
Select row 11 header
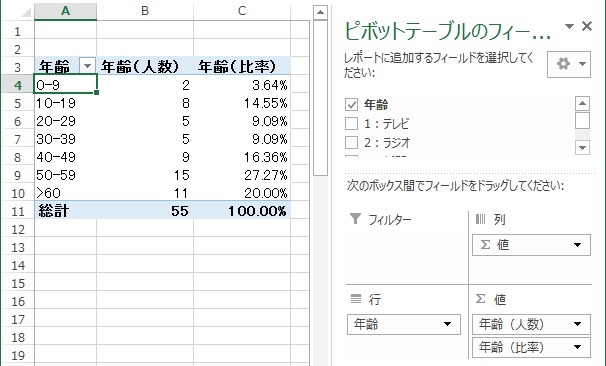point(17,211)
